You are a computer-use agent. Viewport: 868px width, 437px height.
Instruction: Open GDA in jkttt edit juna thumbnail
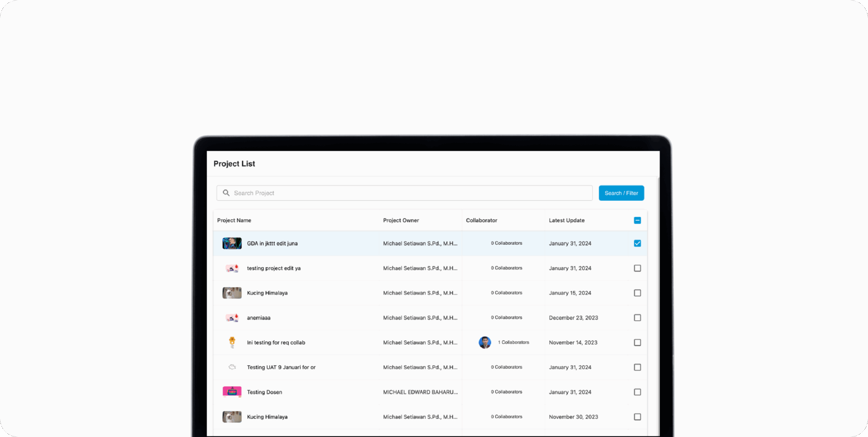(232, 243)
